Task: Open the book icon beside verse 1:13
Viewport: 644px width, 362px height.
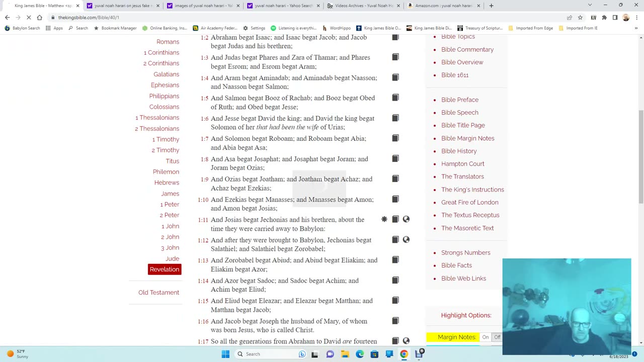Action: point(395,260)
